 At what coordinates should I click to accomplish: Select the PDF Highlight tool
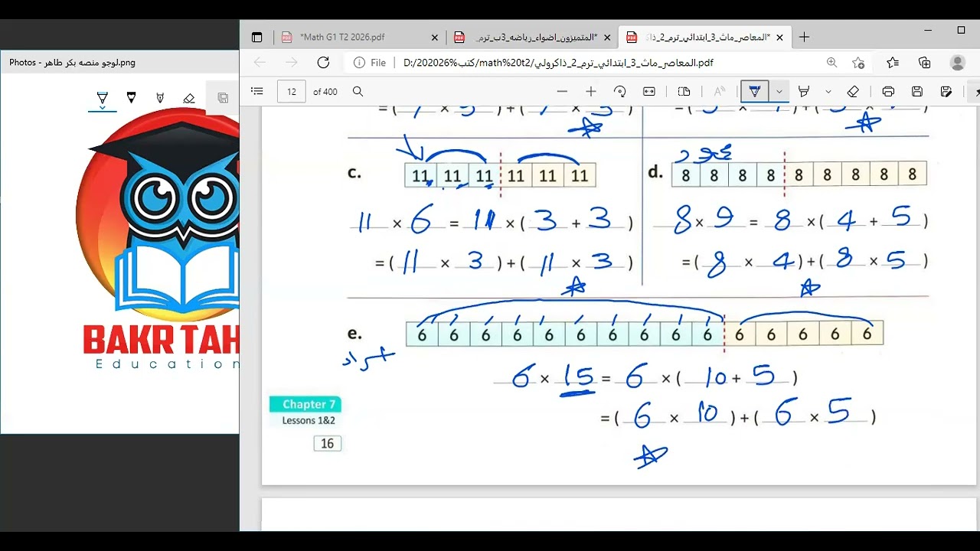tap(804, 91)
